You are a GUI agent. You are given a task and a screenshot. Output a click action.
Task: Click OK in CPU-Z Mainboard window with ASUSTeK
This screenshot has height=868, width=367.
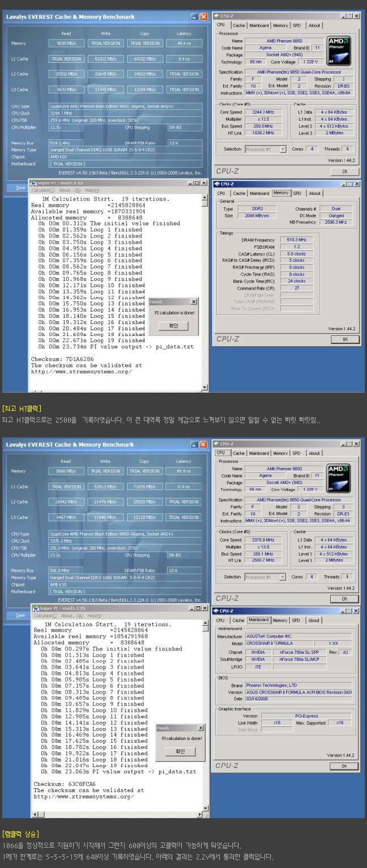click(345, 766)
